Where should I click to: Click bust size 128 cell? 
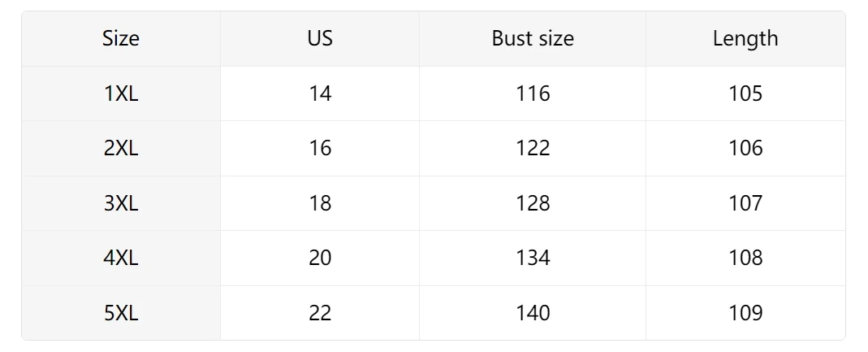[533, 203]
